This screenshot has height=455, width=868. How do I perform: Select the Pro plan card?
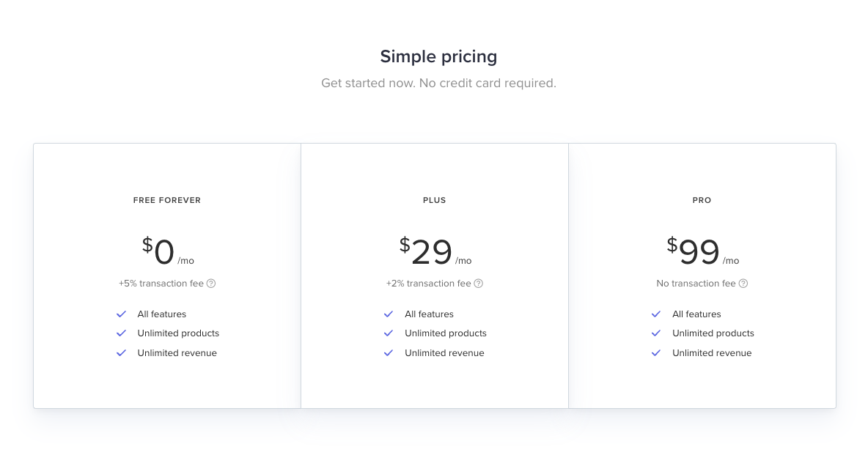(702, 275)
